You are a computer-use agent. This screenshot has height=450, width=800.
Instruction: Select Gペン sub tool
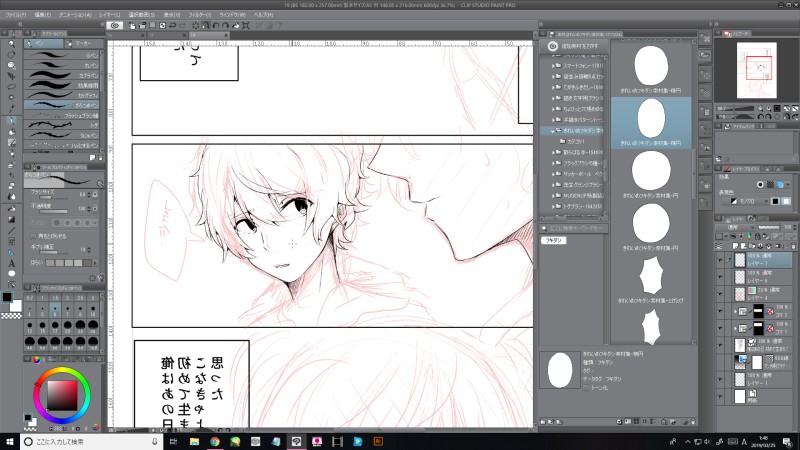[x=62, y=55]
